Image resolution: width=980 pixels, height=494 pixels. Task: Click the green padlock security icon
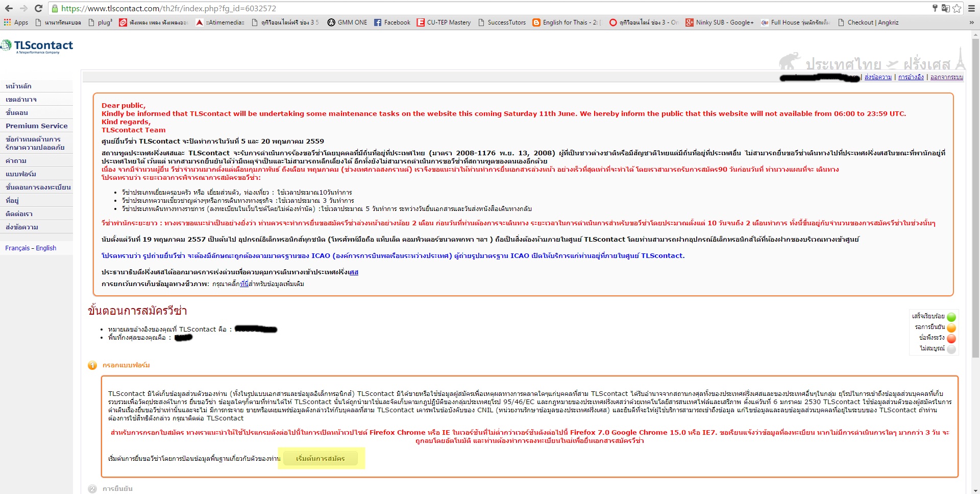[55, 9]
